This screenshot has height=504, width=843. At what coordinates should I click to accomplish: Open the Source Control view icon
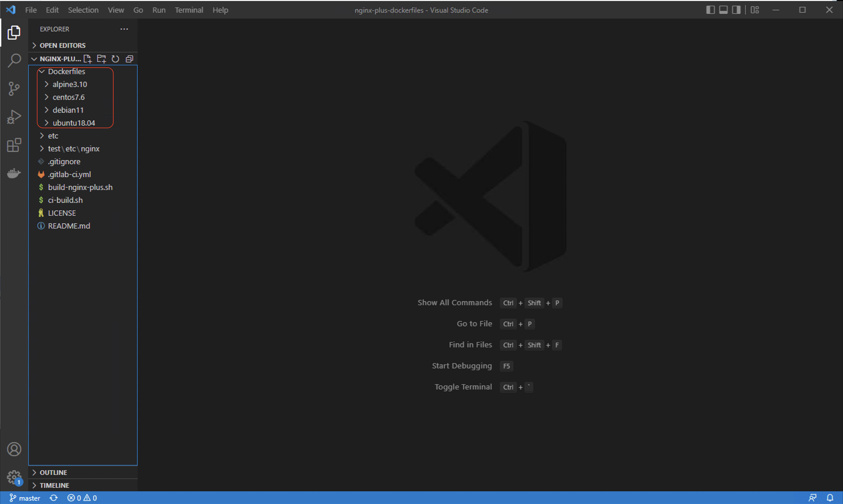click(x=14, y=89)
